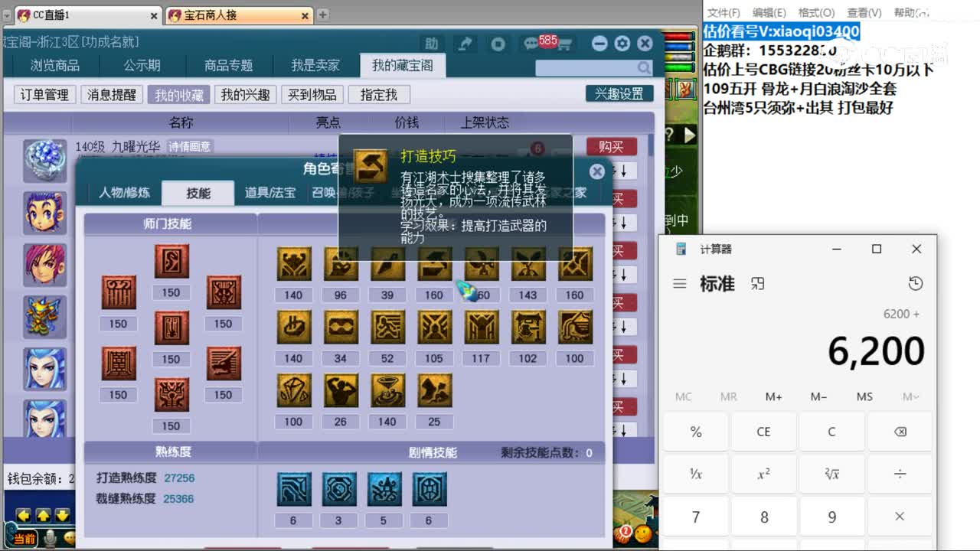Open the gear settings icon in game window
The height and width of the screenshot is (551, 980).
[x=622, y=44]
